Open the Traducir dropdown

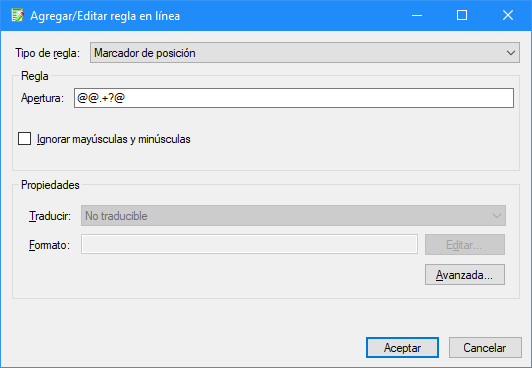[293, 216]
